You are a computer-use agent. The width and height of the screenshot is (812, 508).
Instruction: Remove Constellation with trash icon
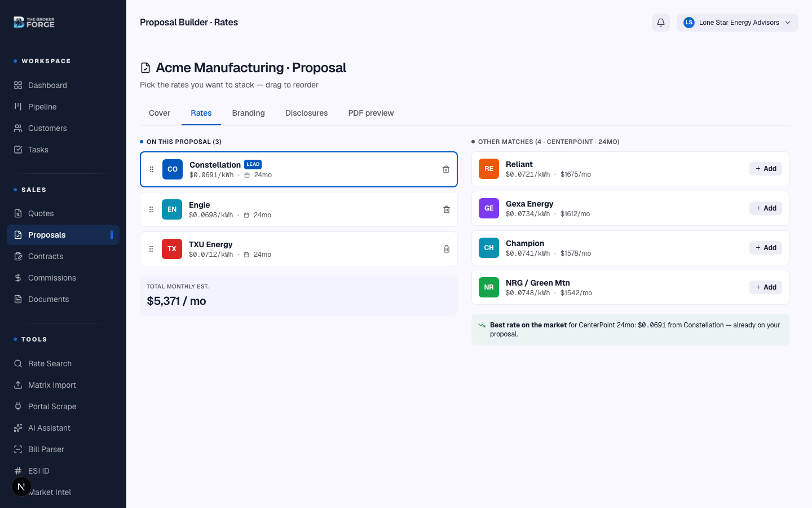coord(446,169)
